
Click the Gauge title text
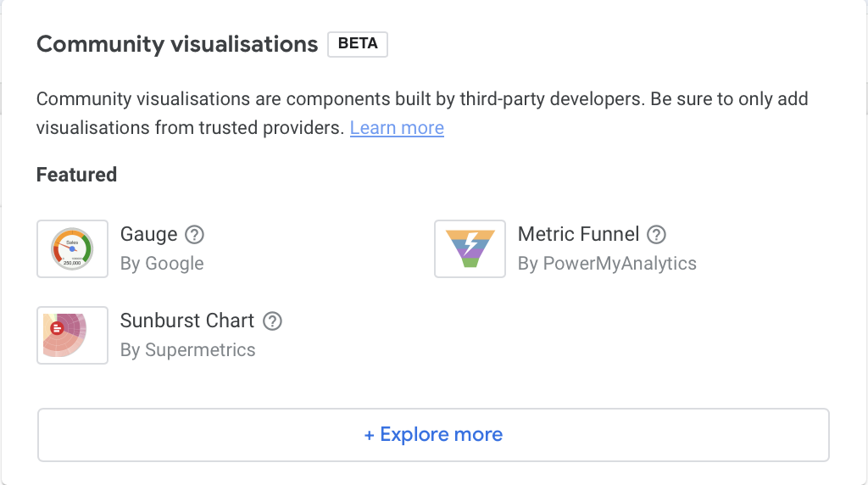pyautogui.click(x=148, y=235)
